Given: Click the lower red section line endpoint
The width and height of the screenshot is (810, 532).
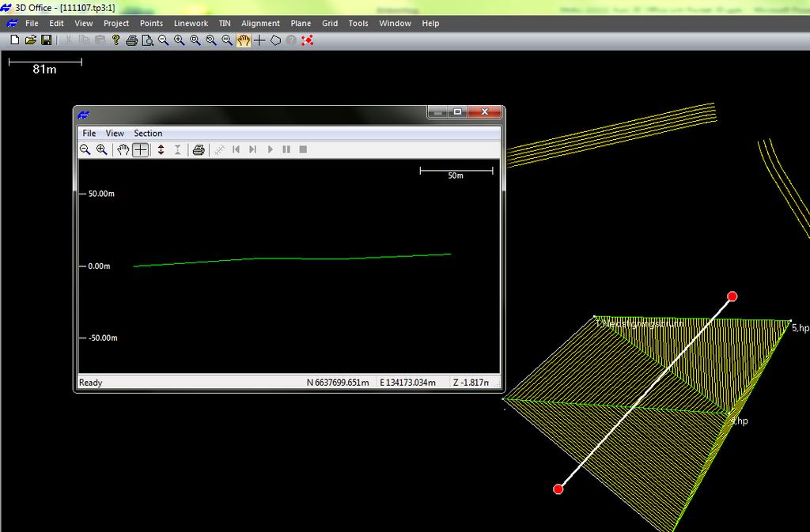Looking at the screenshot, I should pyautogui.click(x=558, y=489).
